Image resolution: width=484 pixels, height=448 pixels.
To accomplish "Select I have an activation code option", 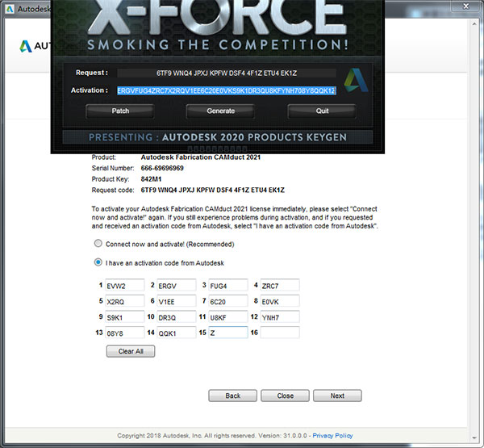I will 98,262.
